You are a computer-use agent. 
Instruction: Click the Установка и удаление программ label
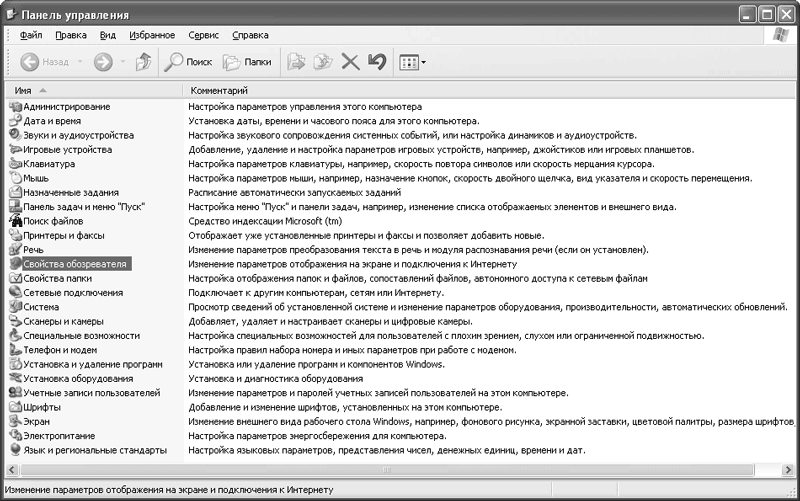[93, 364]
